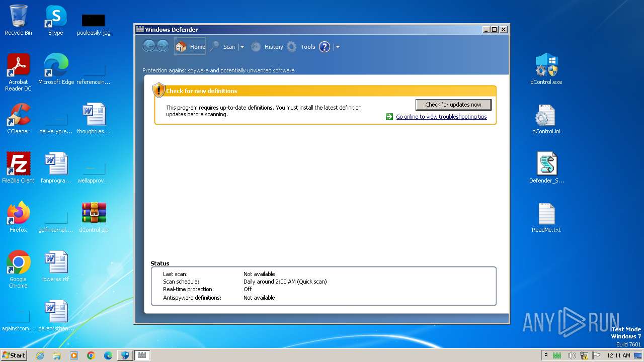The width and height of the screenshot is (644, 362).
Task: Open Acrobat Reader DC shortcut
Action: pyautogui.click(x=18, y=72)
